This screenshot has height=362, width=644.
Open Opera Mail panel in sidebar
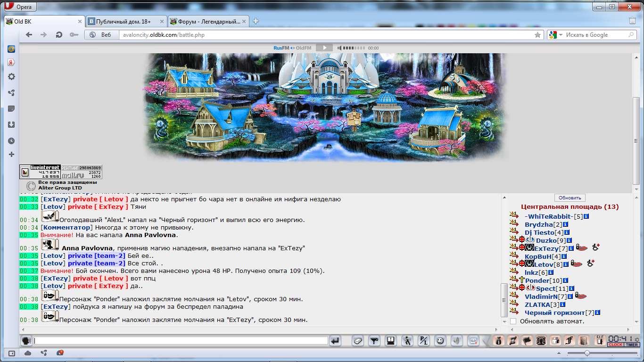(x=11, y=48)
